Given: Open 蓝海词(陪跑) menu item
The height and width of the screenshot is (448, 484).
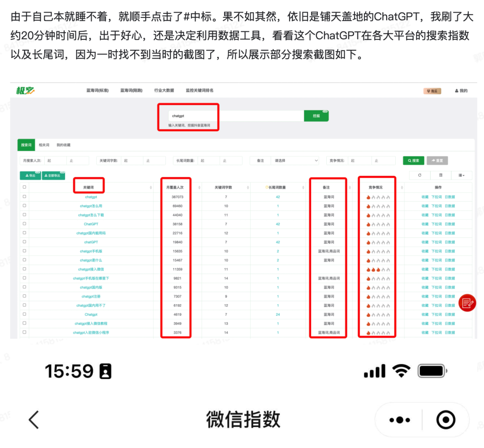Looking at the screenshot, I should [131, 90].
